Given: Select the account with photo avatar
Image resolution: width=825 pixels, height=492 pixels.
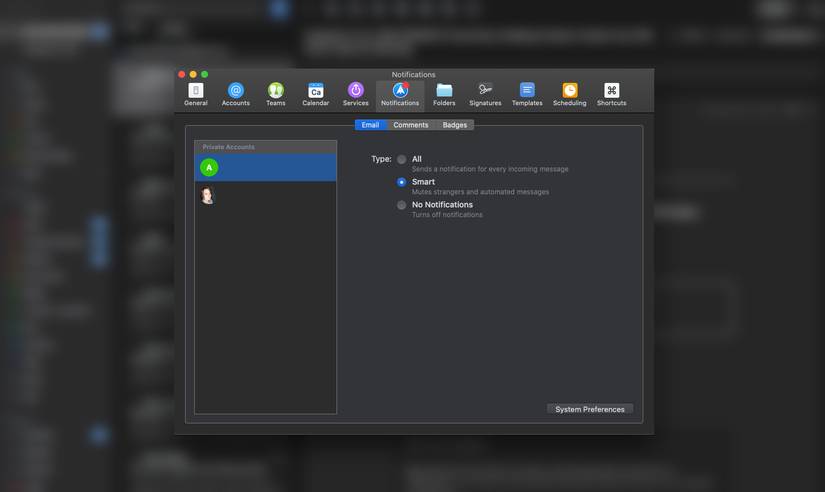Looking at the screenshot, I should coord(266,195).
